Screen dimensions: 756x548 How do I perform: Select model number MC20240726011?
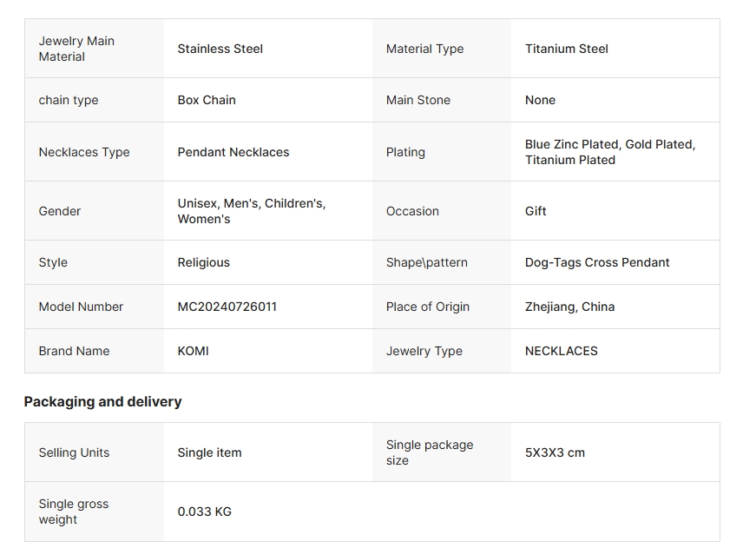pos(227,307)
